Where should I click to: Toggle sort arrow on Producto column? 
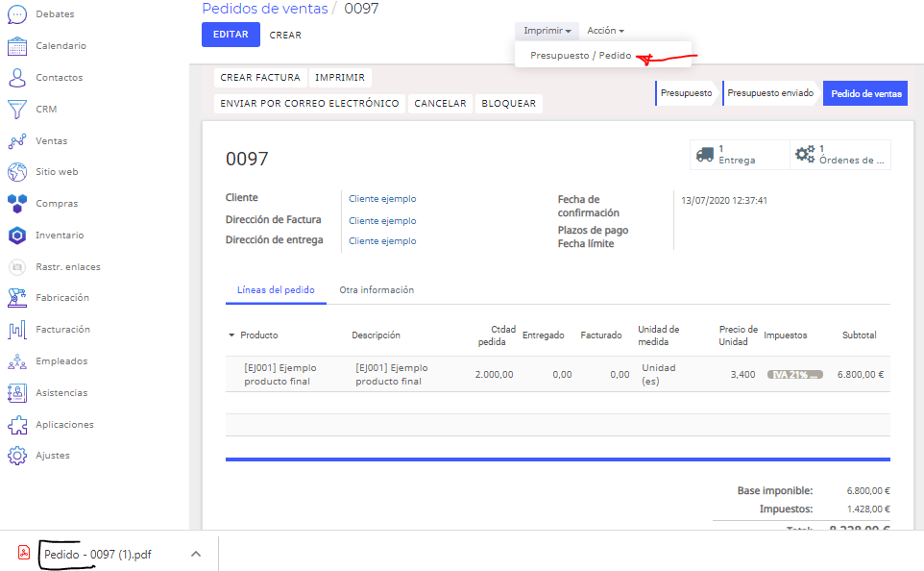click(x=231, y=335)
